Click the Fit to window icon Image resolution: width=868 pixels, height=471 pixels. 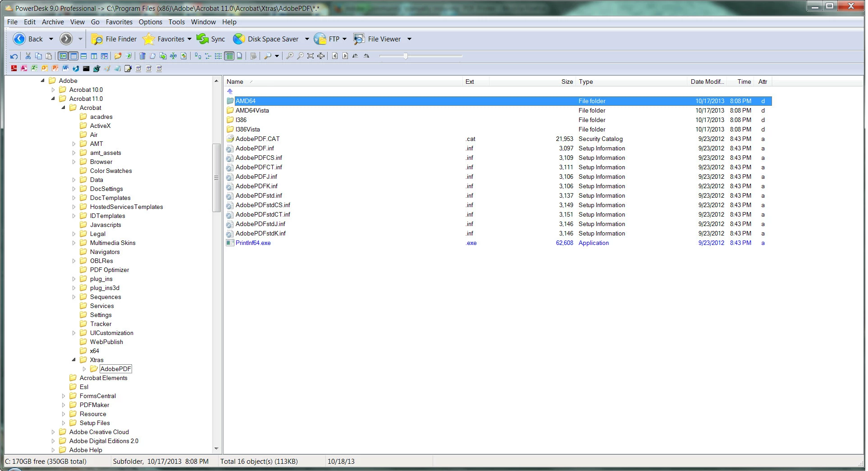pos(310,56)
